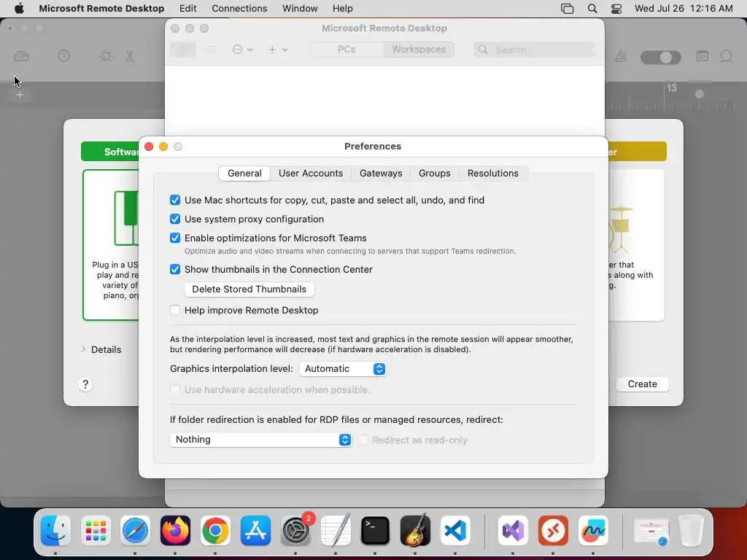The image size is (747, 560).
Task: Open the Trash in the Dock
Action: pyautogui.click(x=691, y=531)
